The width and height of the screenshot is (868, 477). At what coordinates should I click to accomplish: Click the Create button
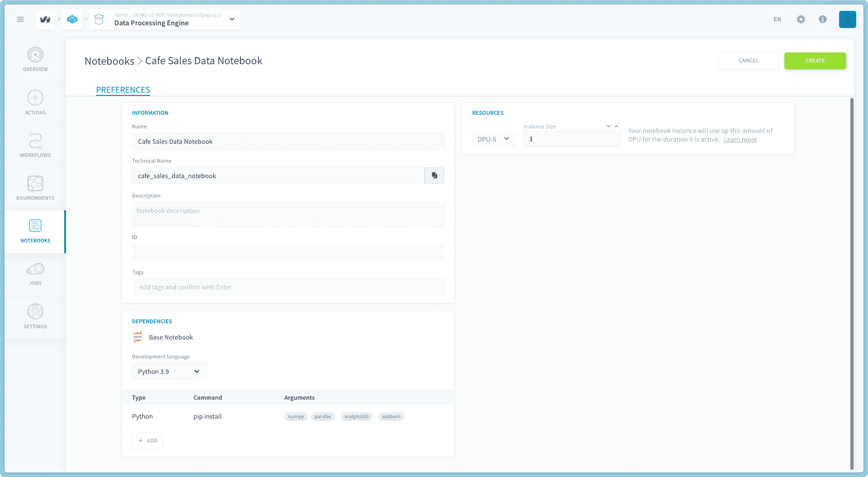tap(815, 61)
